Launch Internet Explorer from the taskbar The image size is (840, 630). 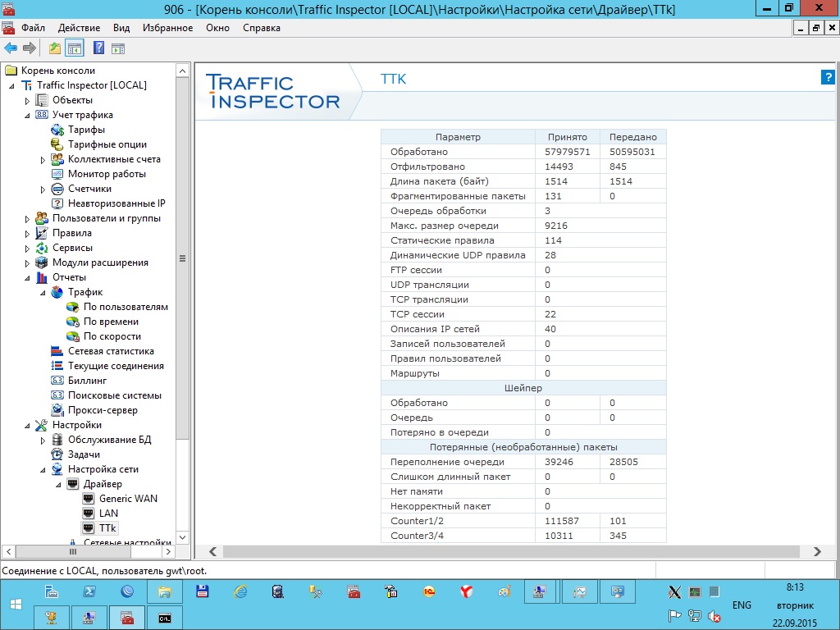click(x=240, y=591)
